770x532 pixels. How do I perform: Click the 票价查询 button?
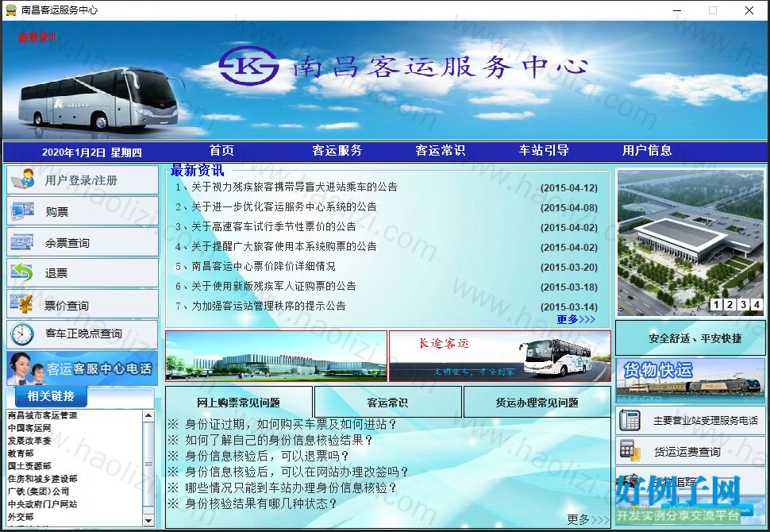click(83, 305)
